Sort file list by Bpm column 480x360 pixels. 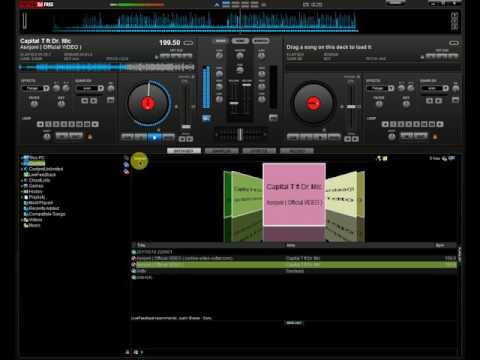[x=440, y=245]
